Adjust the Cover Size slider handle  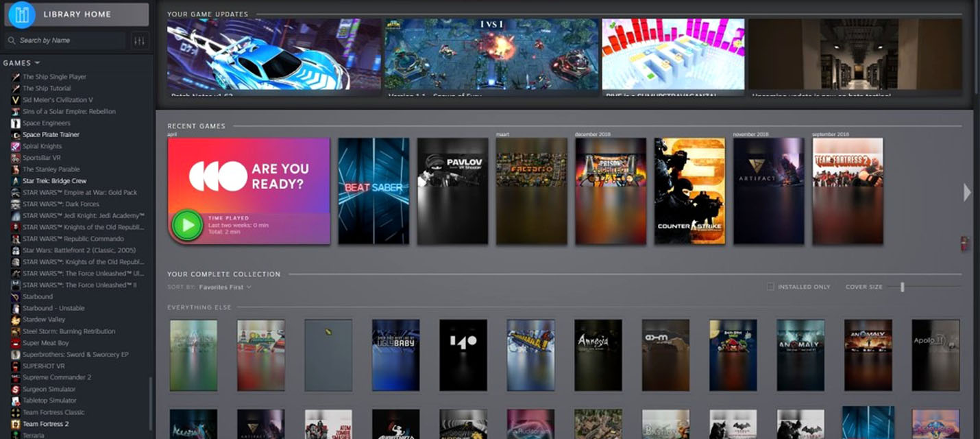coord(903,287)
